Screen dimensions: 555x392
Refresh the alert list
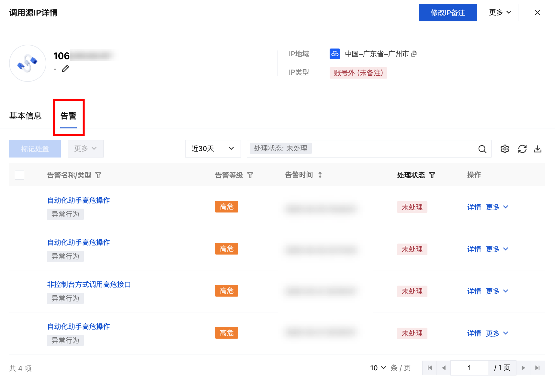522,149
